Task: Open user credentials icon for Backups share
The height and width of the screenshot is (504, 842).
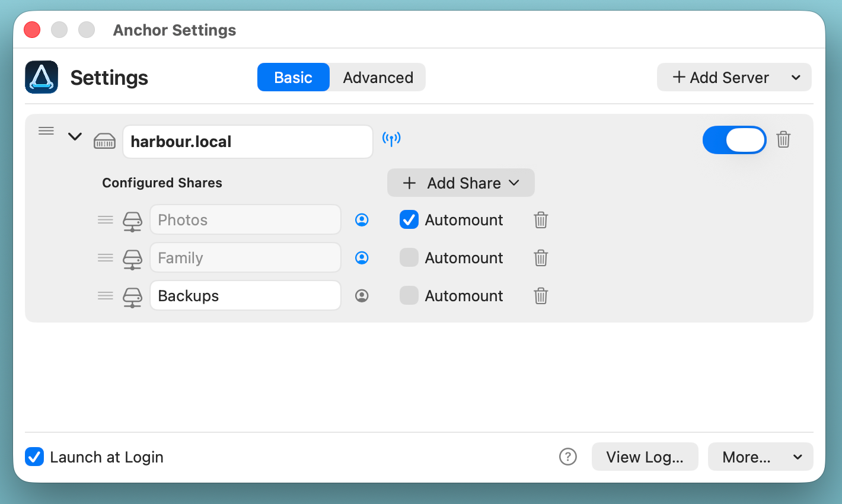Action: (362, 296)
